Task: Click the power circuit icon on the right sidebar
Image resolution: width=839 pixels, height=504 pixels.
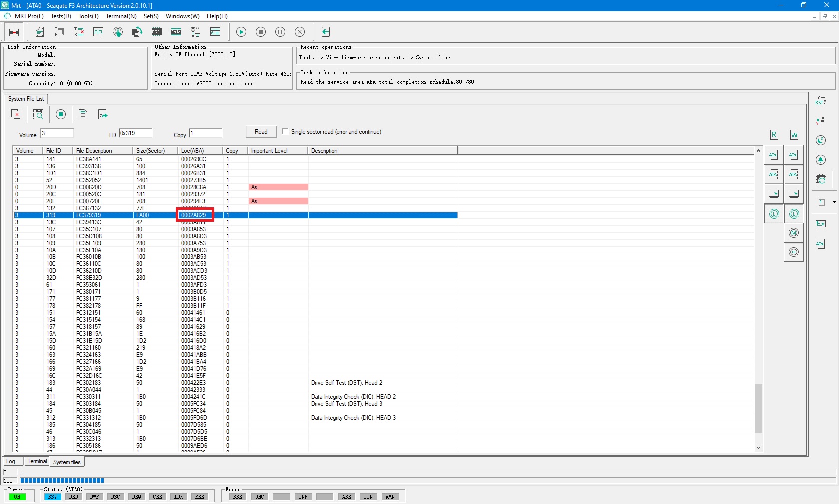Action: coord(821,121)
